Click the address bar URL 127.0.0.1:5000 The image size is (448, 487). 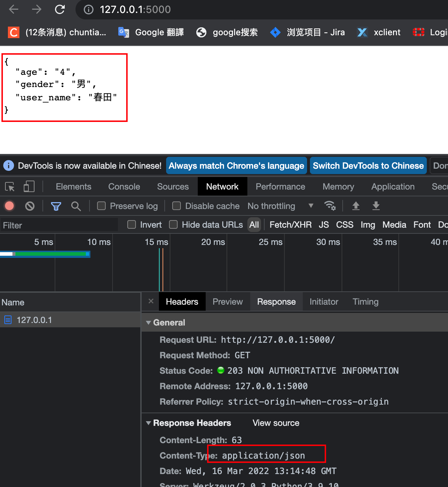135,9
